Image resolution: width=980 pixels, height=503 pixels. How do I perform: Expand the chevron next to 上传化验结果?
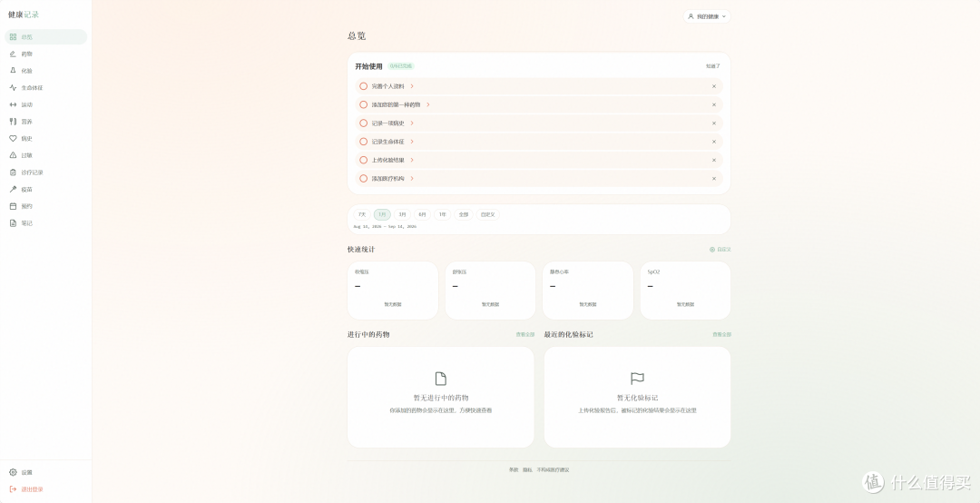412,160
